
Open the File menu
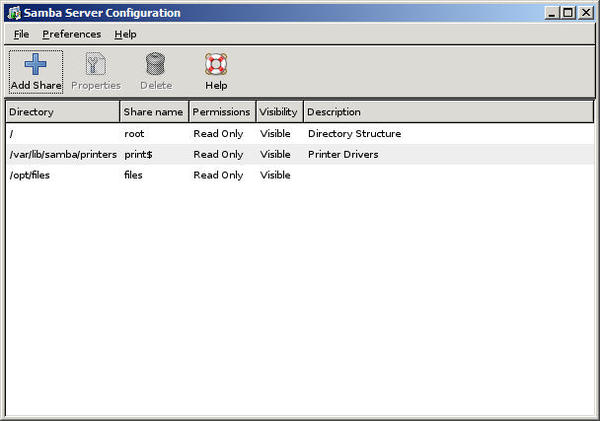point(21,34)
